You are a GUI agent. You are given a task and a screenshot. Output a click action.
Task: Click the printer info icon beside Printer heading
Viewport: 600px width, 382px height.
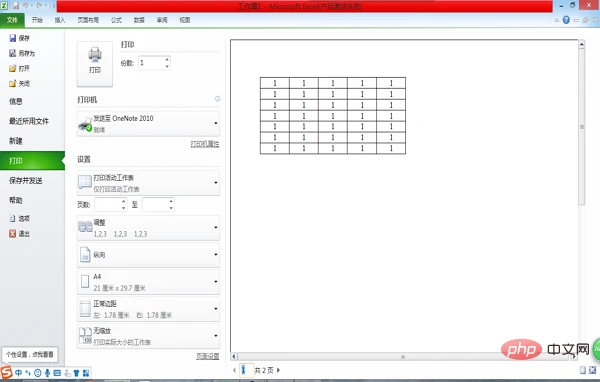click(x=217, y=99)
